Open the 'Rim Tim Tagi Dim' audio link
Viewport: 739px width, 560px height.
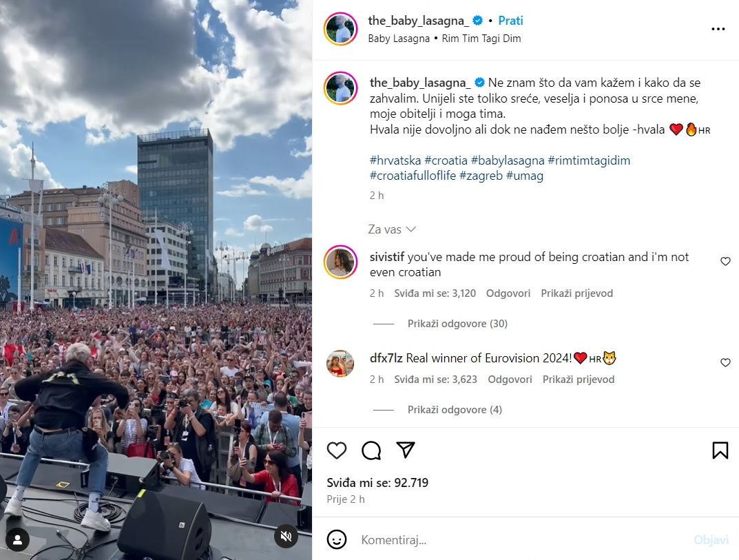click(481, 39)
